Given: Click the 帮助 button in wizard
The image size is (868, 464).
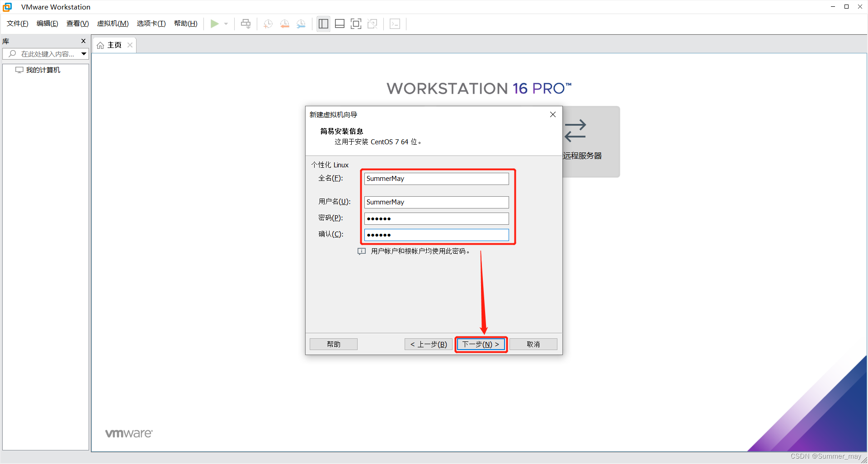Looking at the screenshot, I should pos(334,344).
